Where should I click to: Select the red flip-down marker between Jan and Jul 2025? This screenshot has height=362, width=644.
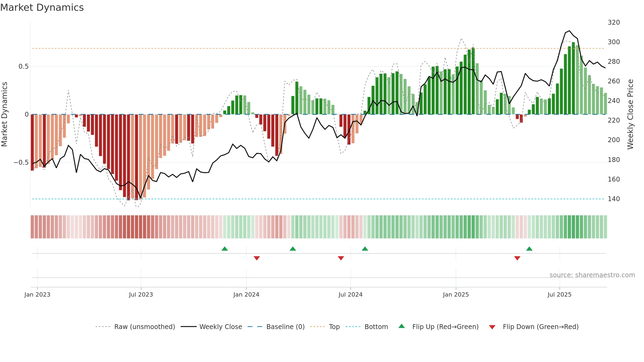coord(517,258)
